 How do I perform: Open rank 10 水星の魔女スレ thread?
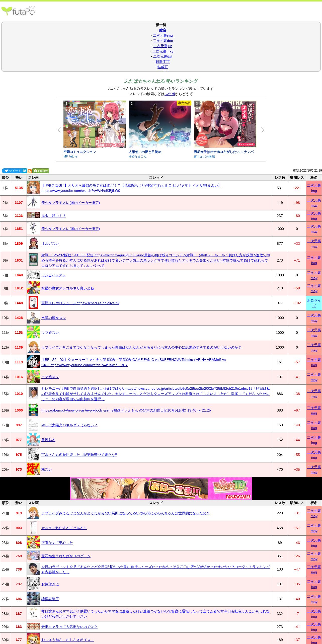coord(54,318)
